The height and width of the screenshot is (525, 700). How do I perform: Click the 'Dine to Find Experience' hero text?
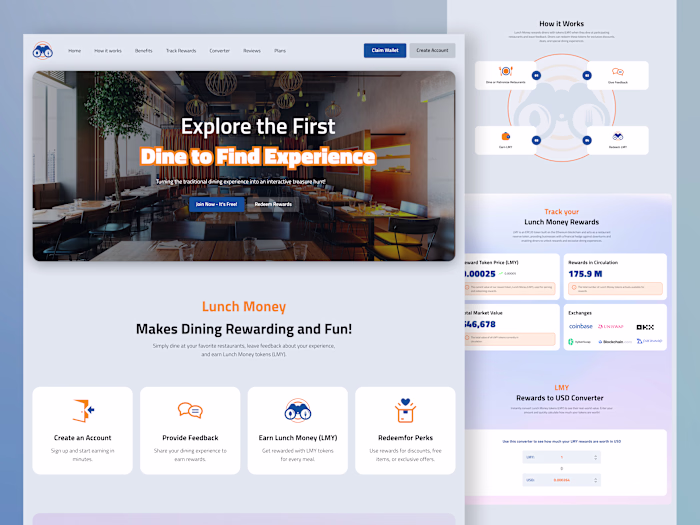[x=258, y=157]
